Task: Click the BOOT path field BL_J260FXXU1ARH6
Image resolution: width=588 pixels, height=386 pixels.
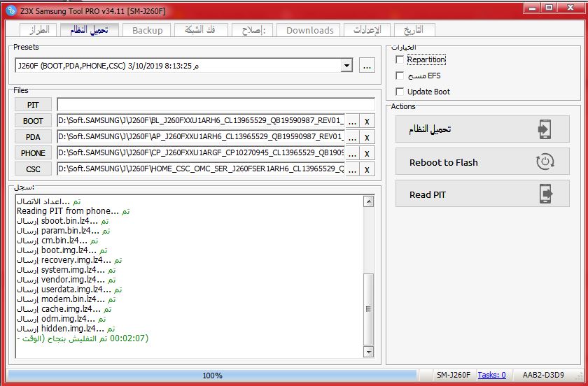Action: click(201, 121)
